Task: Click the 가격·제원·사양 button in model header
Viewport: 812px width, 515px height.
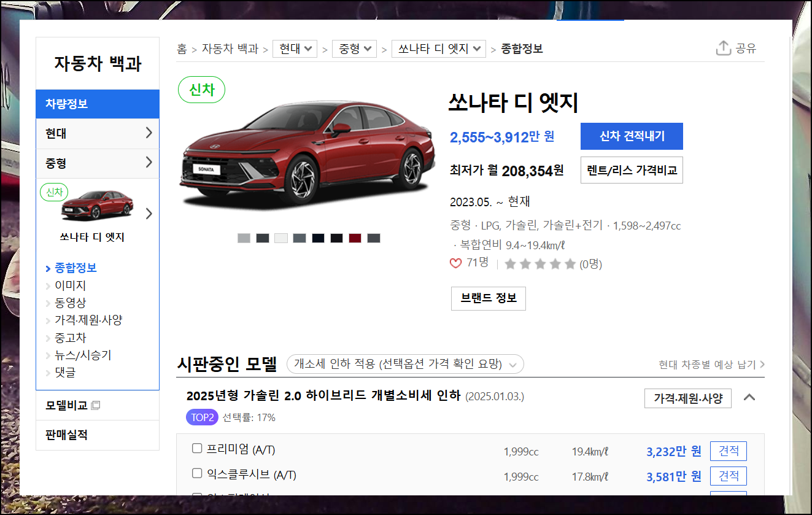Action: [x=687, y=398]
